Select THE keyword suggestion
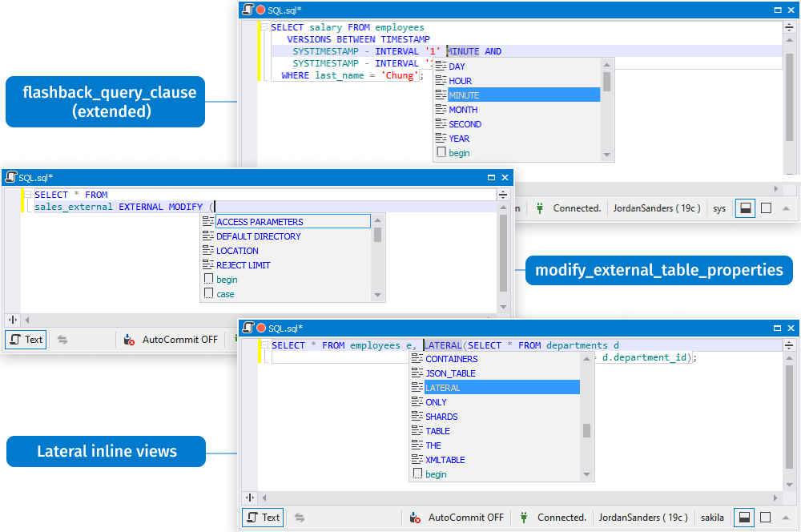 [495, 445]
